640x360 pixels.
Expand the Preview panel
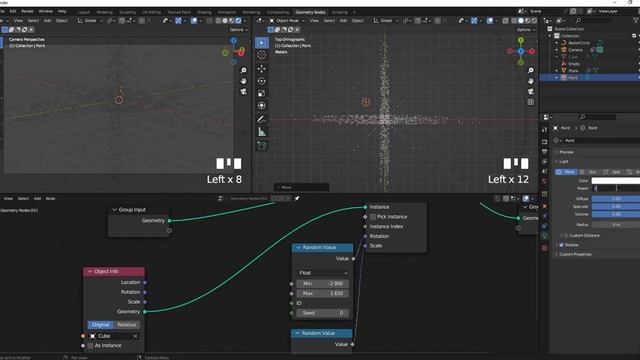(x=566, y=152)
